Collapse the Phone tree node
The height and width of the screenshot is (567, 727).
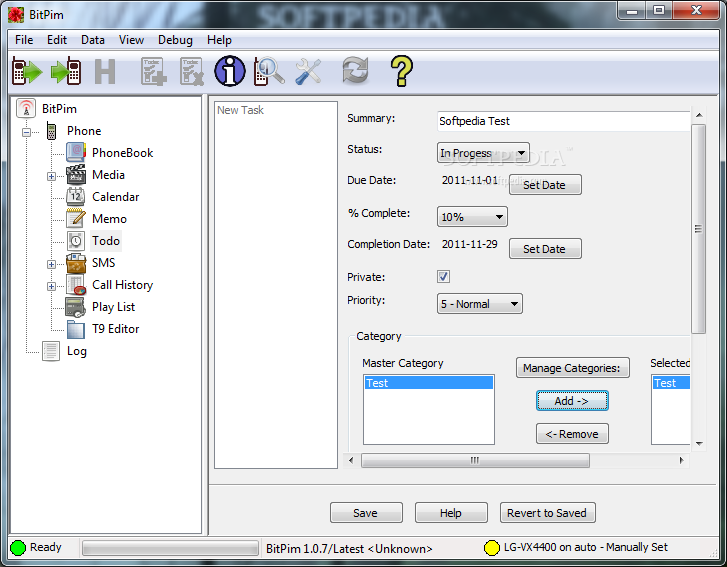coord(26,132)
